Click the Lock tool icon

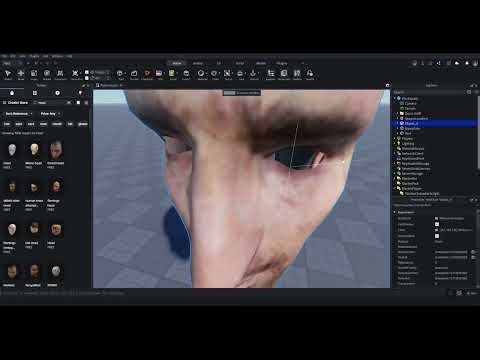coord(241,74)
